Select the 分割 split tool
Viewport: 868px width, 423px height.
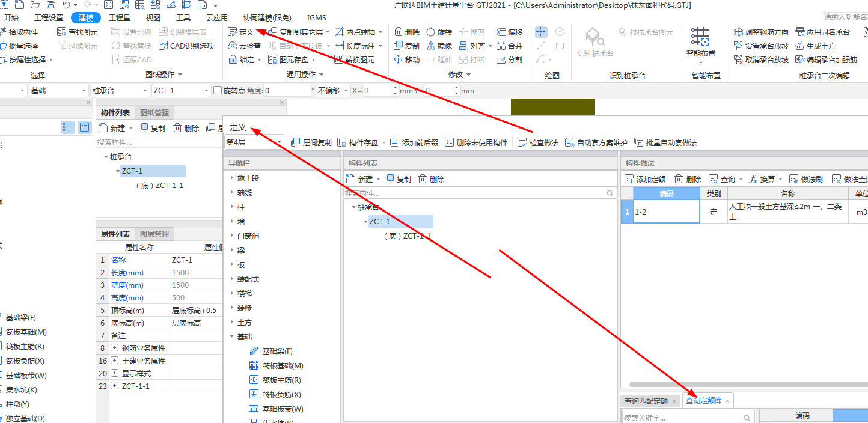coord(510,59)
